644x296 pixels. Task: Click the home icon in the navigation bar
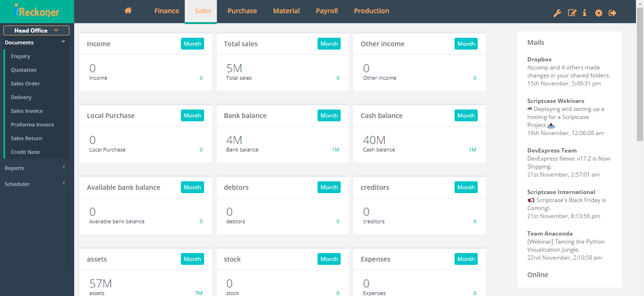click(x=128, y=9)
